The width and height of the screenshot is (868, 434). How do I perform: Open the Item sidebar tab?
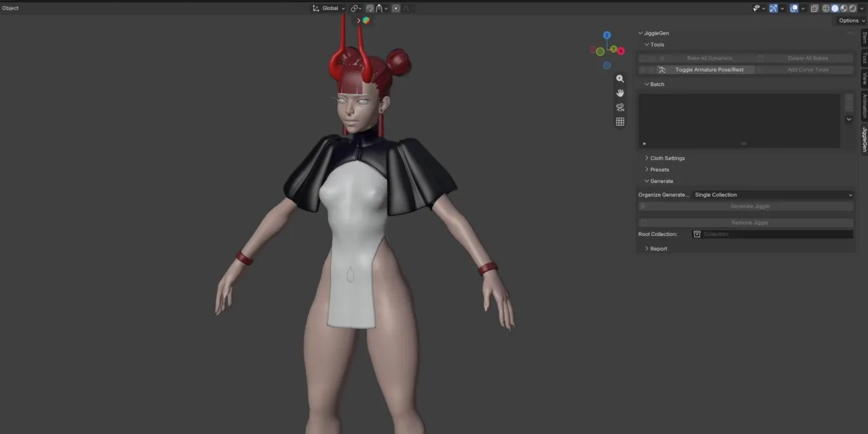coord(864,38)
